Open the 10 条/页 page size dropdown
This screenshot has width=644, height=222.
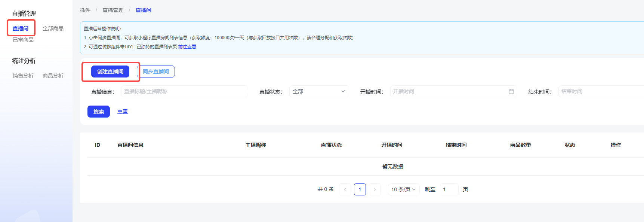point(403,189)
